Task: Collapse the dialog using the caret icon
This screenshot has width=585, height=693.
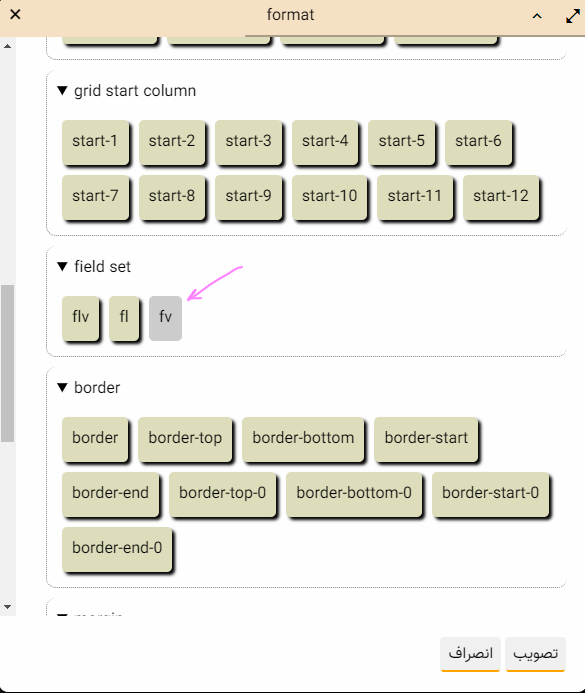Action: tap(537, 16)
